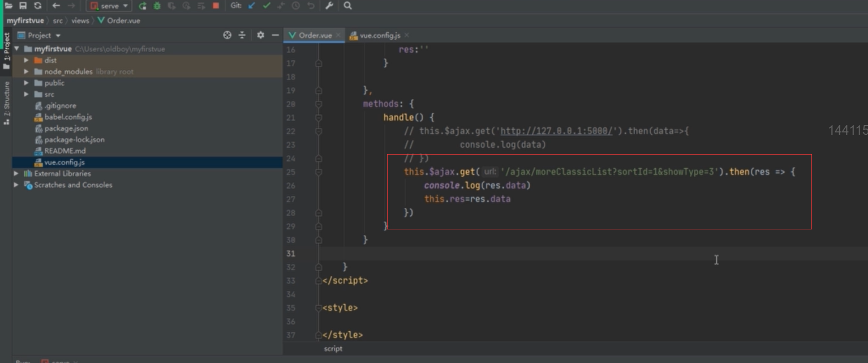
Task: Hide the Project panel with minus icon
Action: pyautogui.click(x=276, y=35)
